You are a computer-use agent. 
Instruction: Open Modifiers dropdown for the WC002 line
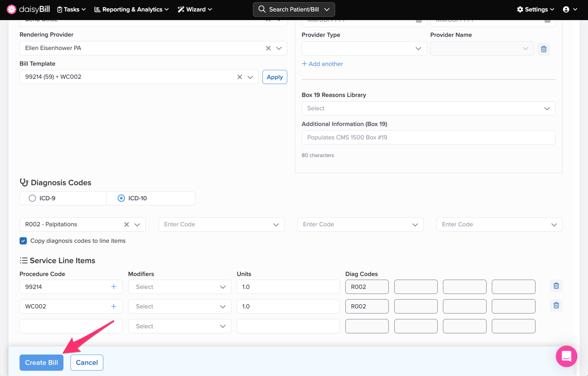click(179, 307)
